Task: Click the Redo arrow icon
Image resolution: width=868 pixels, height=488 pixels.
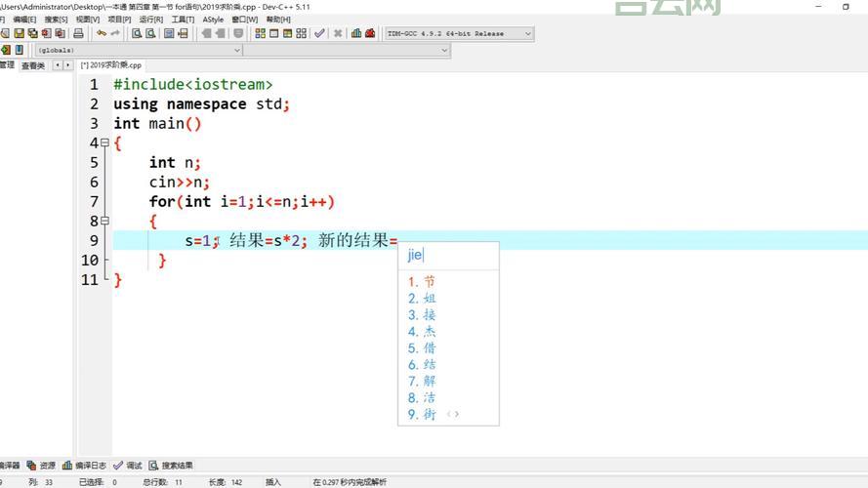Action: (x=115, y=33)
